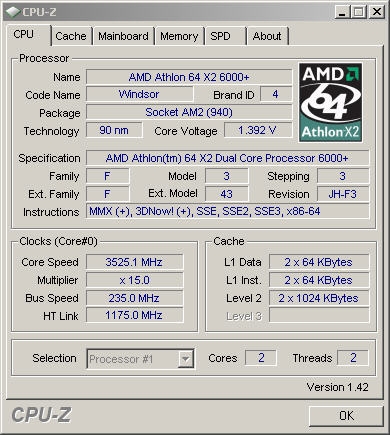Click the Instructions field listing MMX and SSE
390x435 pixels.
point(228,211)
